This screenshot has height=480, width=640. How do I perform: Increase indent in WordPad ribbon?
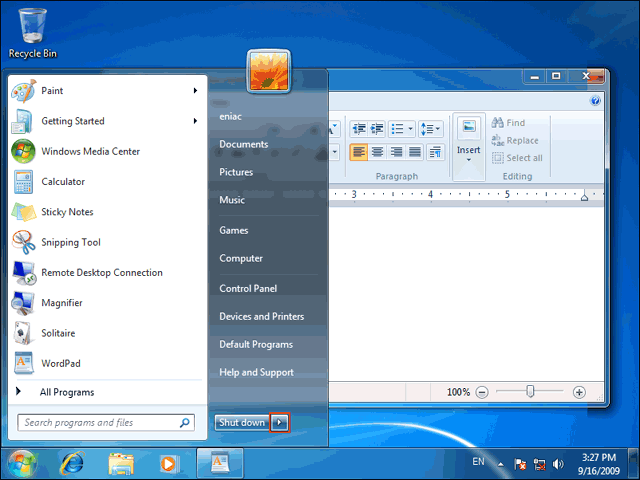coord(377,129)
